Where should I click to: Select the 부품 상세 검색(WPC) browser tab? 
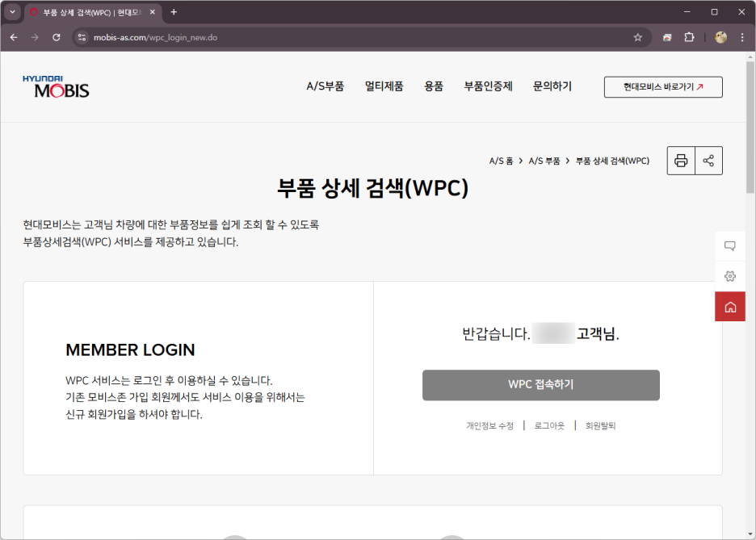point(93,13)
